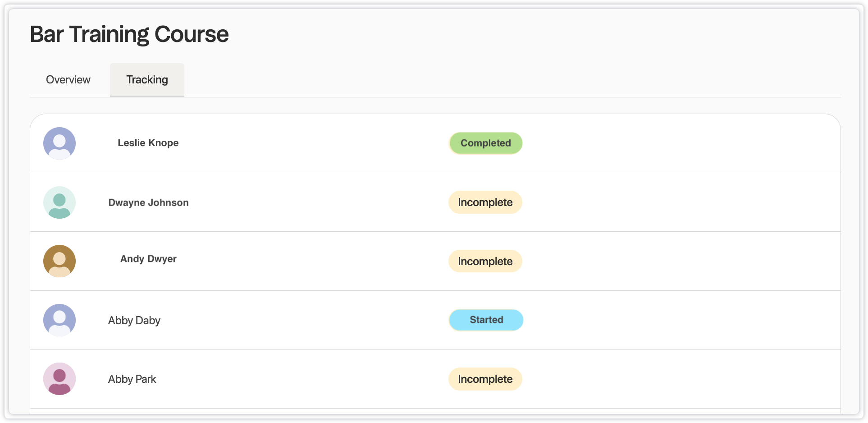This screenshot has width=868, height=423.
Task: Select the entire Abby Daby table row
Action: (x=676, y=320)
